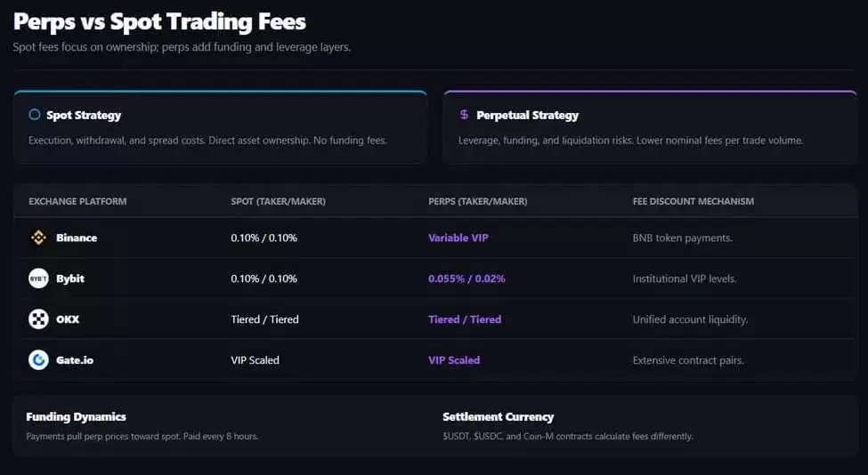Viewport: 868px width, 475px height.
Task: Click the Funding Dynamics heading
Action: pos(76,417)
